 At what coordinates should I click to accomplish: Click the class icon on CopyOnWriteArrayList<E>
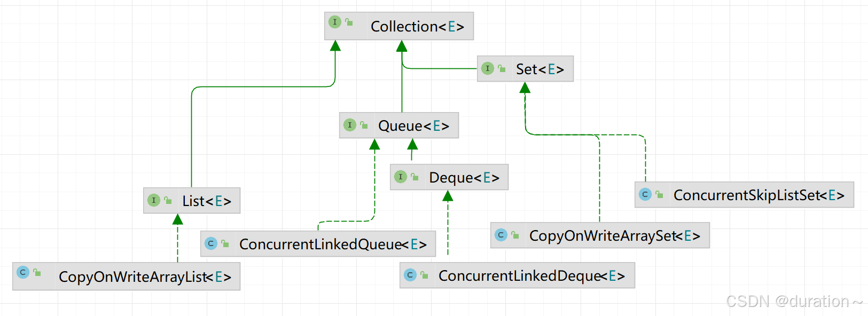pyautogui.click(x=23, y=272)
